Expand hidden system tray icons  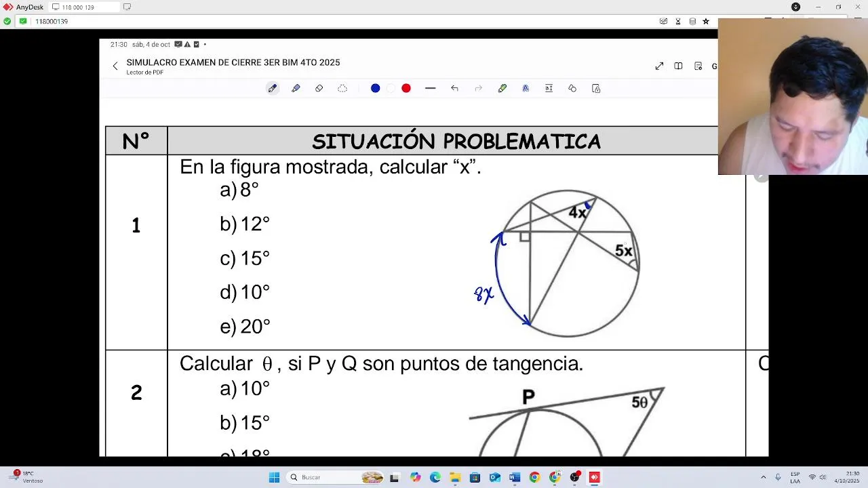pos(764,477)
